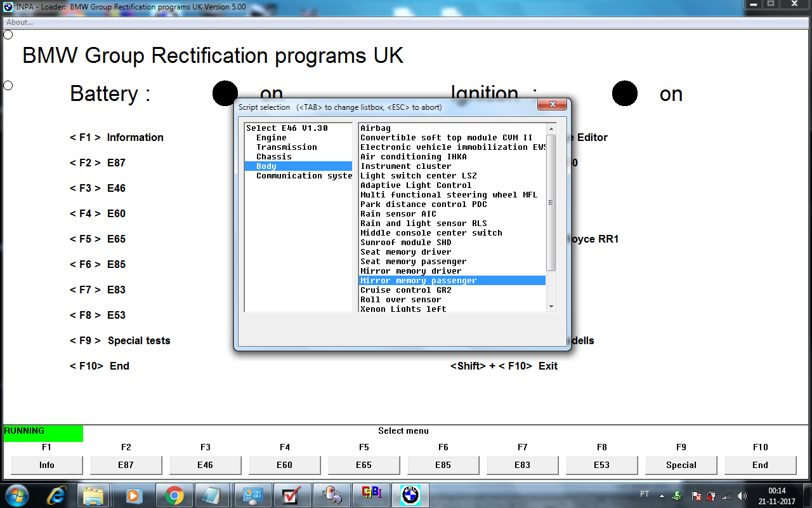Choose Middle console center switch
The height and width of the screenshot is (508, 812).
click(452, 233)
